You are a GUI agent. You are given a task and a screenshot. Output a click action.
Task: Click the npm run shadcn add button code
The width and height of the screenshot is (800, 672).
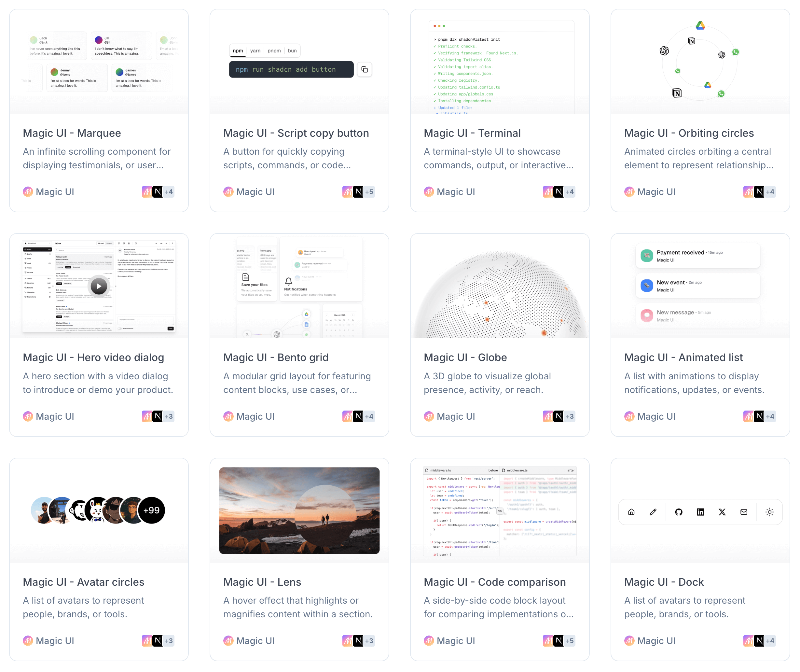(x=291, y=69)
